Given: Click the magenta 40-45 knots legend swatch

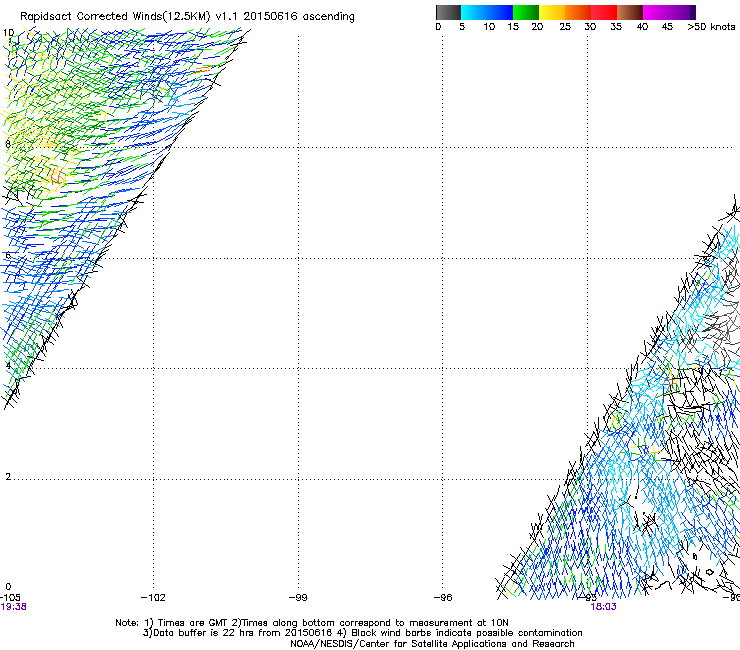Looking at the screenshot, I should (x=656, y=12).
